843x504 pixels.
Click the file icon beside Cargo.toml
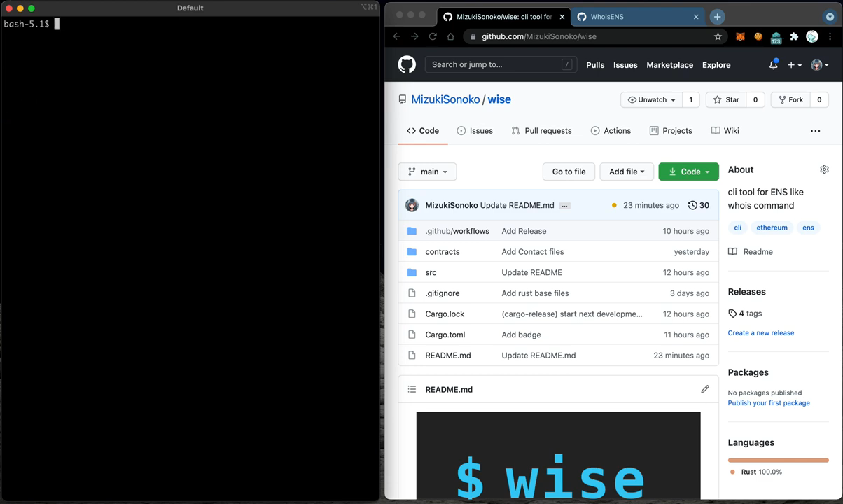412,335
